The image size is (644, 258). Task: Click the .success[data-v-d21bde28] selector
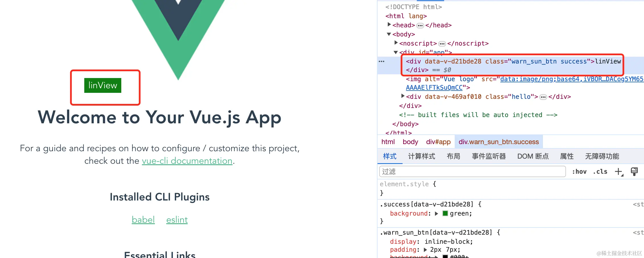427,204
